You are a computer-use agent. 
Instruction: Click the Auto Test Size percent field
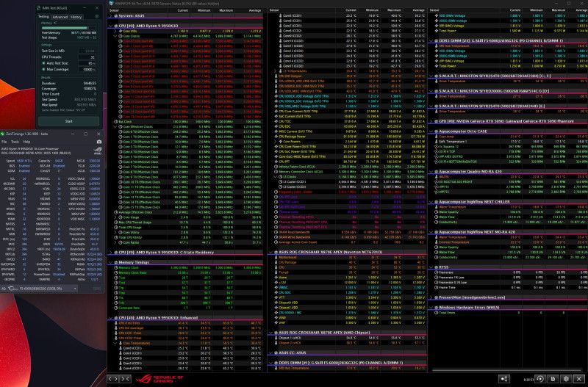[x=87, y=63]
